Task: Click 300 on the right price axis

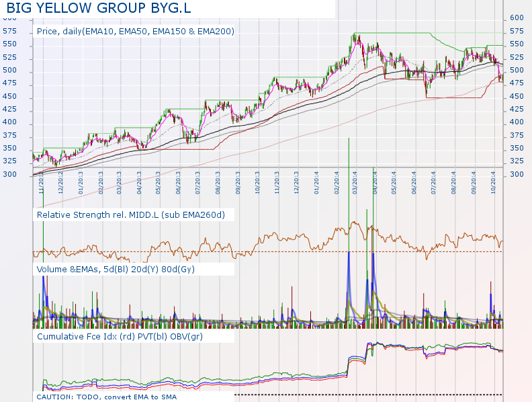Action: click(x=517, y=175)
